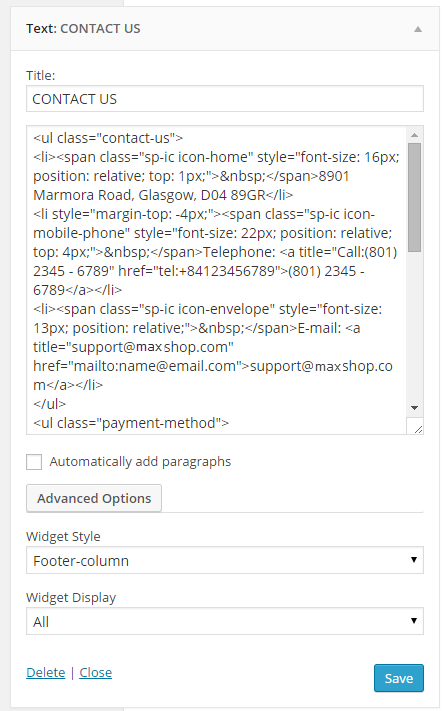
Task: Click the 'Widget Display' label
Action: coord(71,598)
